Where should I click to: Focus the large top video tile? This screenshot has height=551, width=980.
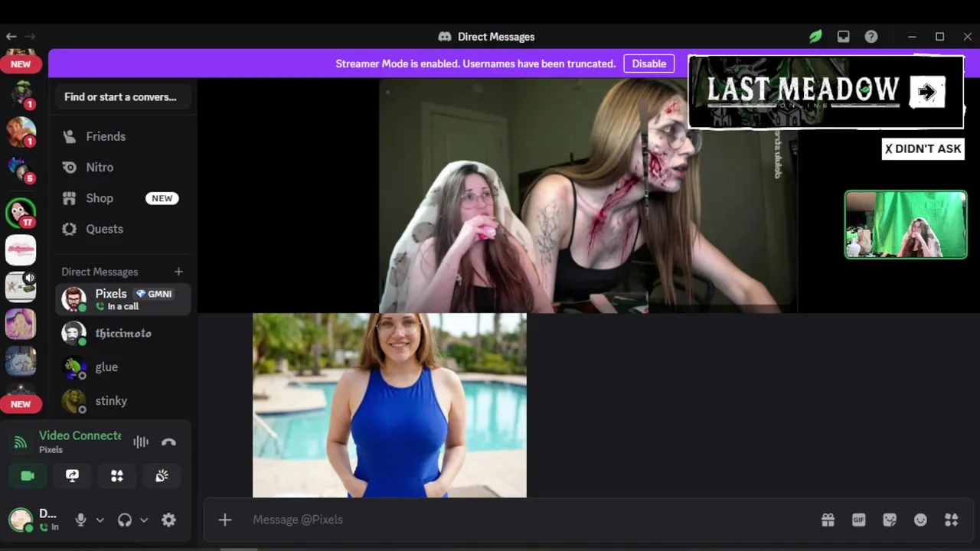(x=588, y=195)
